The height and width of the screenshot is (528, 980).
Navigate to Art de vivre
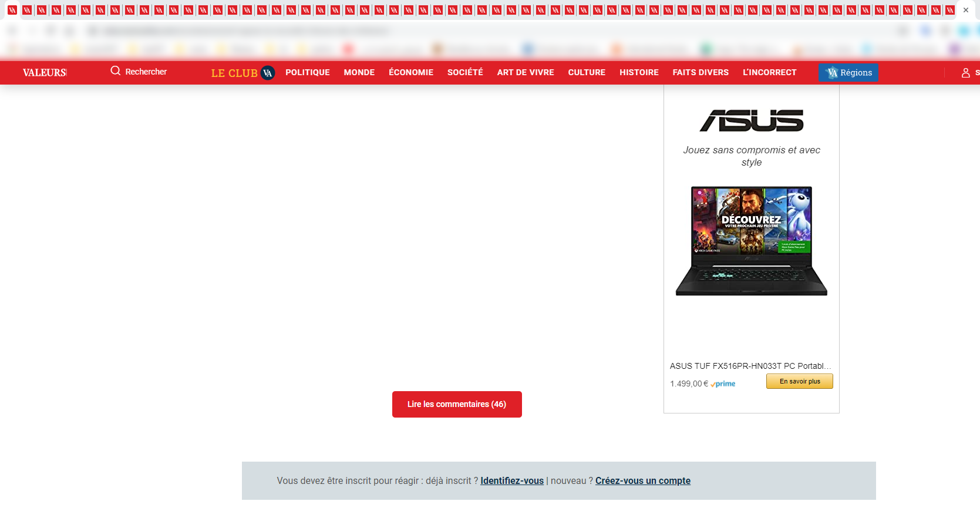(526, 72)
